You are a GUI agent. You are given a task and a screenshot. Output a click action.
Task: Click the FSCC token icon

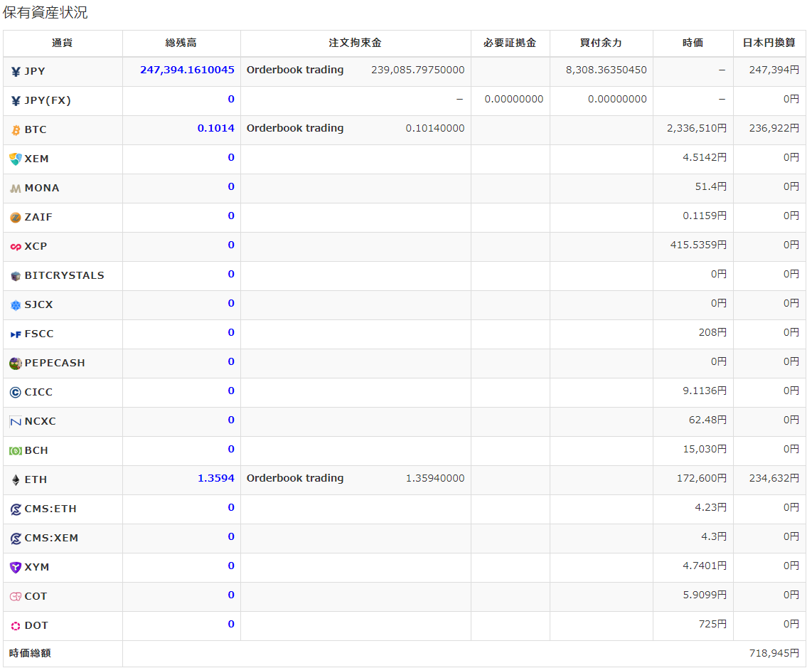[16, 334]
